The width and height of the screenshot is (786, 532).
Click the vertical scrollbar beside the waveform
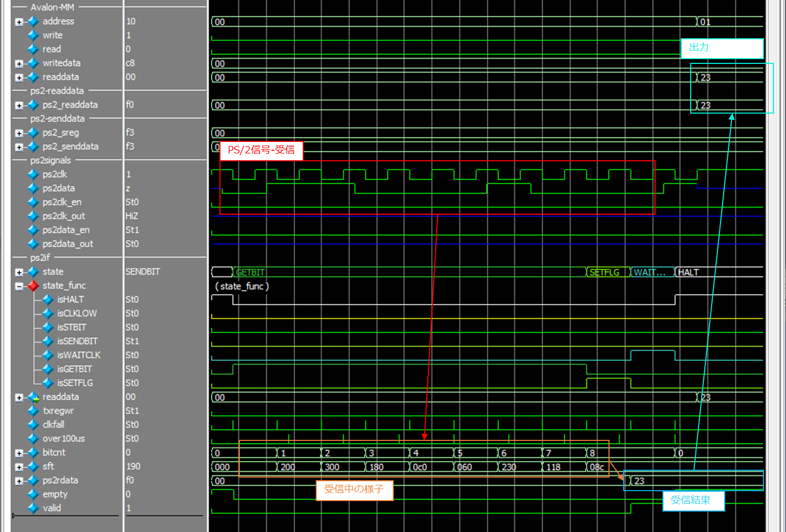pyautogui.click(x=775, y=266)
